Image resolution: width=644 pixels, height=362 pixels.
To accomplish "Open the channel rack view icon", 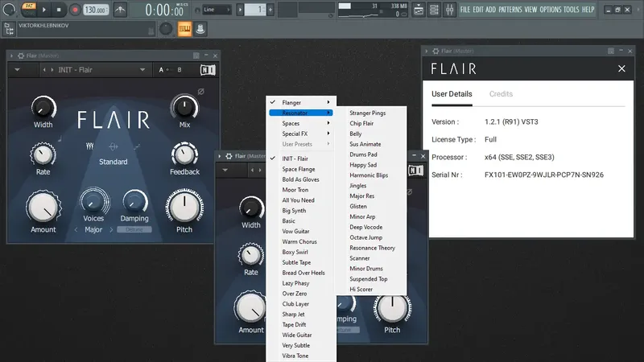I will point(185,29).
